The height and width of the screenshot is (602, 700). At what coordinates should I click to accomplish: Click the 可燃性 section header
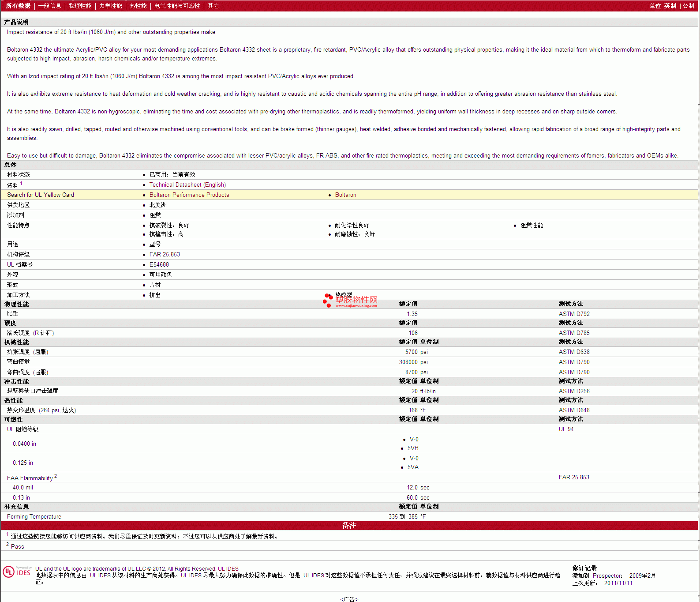pyautogui.click(x=13, y=419)
